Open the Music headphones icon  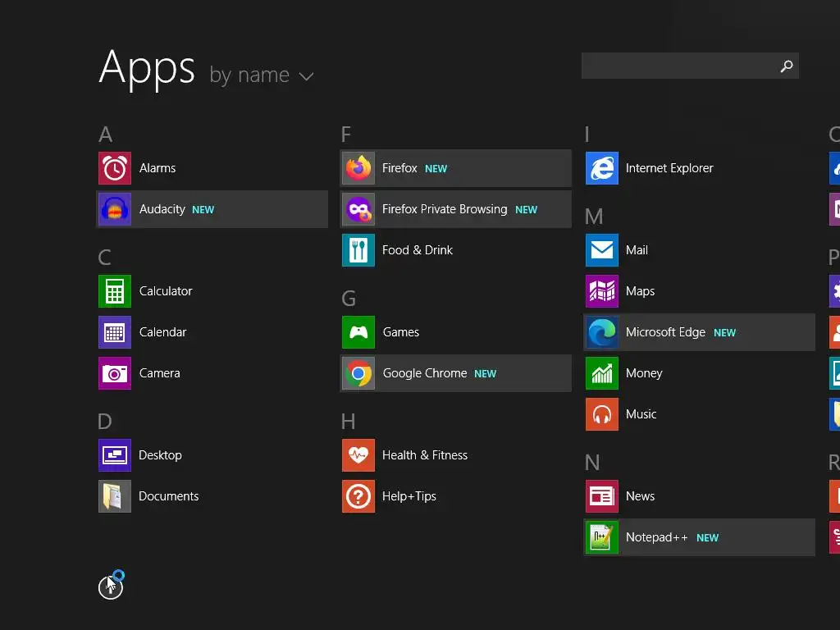tap(602, 414)
